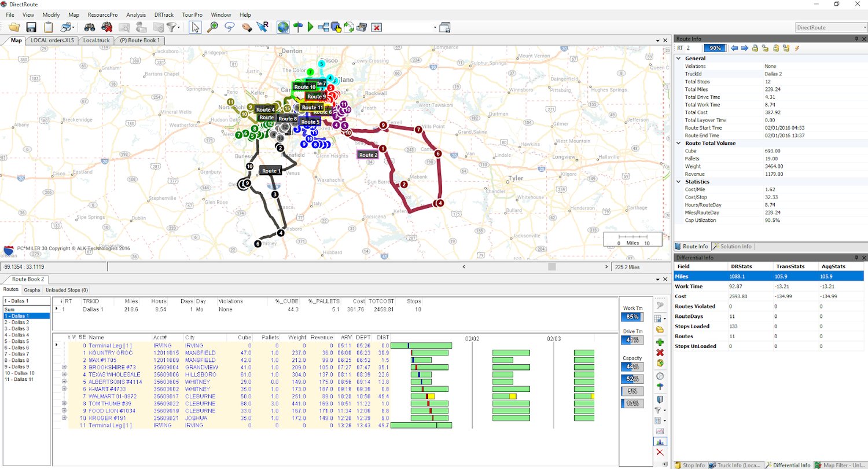Open the bar chart icon in route sidebar
Viewport: 868px width, 469px height.
[x=660, y=442]
